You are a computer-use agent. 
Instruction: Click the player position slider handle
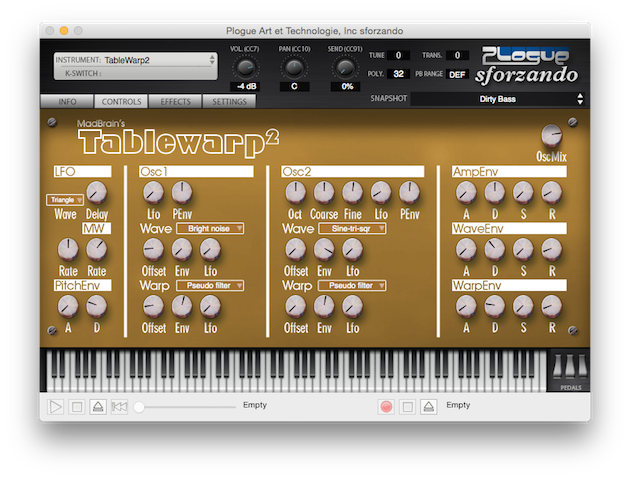tap(139, 407)
